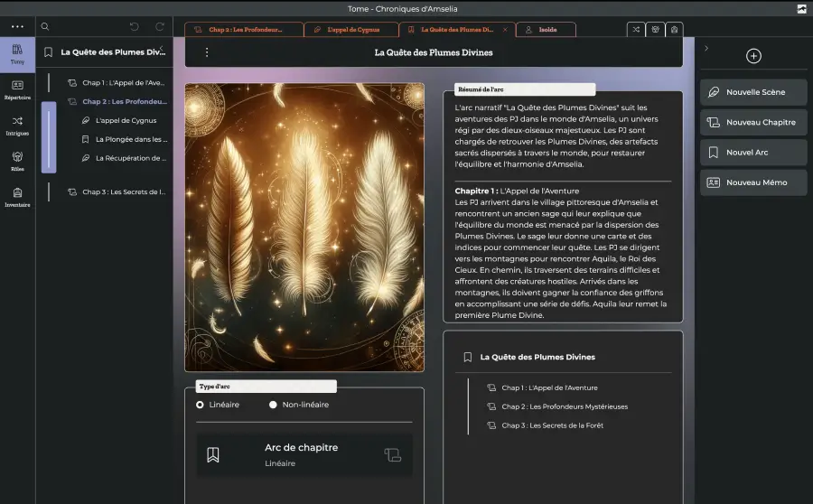Click the Nouvelle Scène button
The width and height of the screenshot is (813, 504).
(x=753, y=92)
